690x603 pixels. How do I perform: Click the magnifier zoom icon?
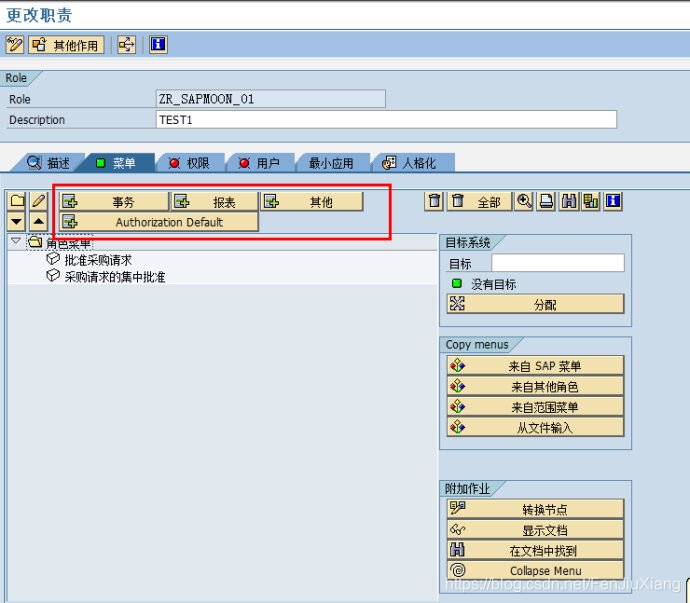pos(524,201)
